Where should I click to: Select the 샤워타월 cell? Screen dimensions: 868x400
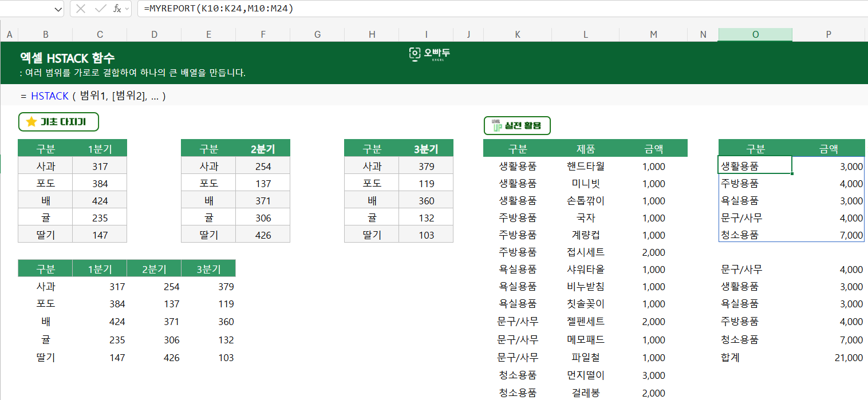586,270
